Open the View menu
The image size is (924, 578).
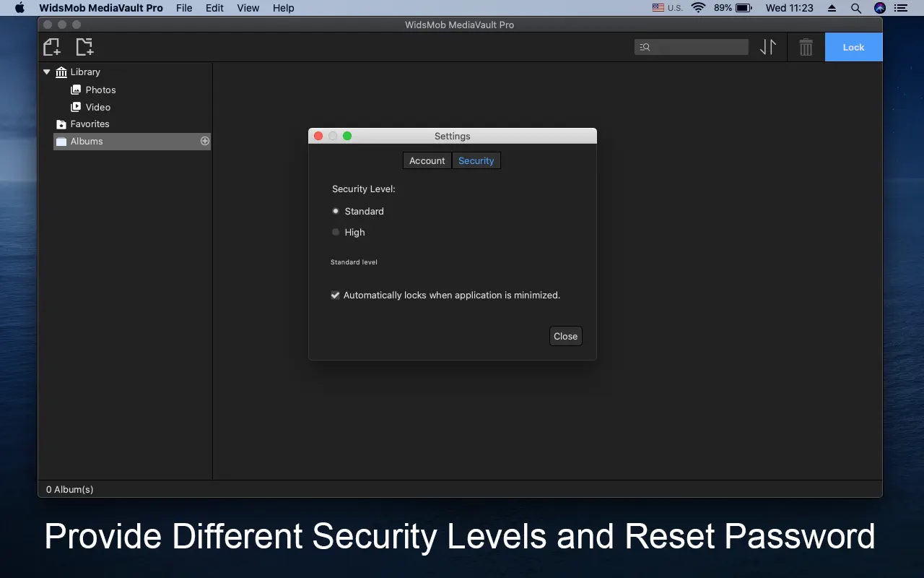pyautogui.click(x=248, y=8)
